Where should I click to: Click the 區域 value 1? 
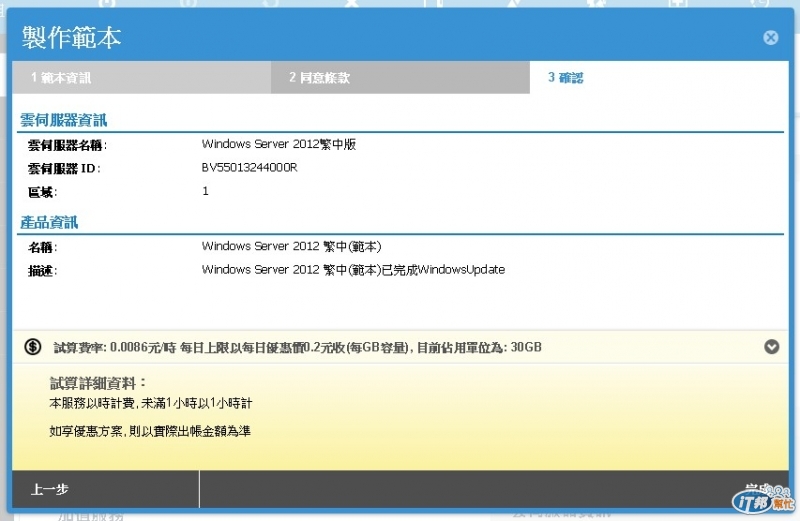pos(205,191)
